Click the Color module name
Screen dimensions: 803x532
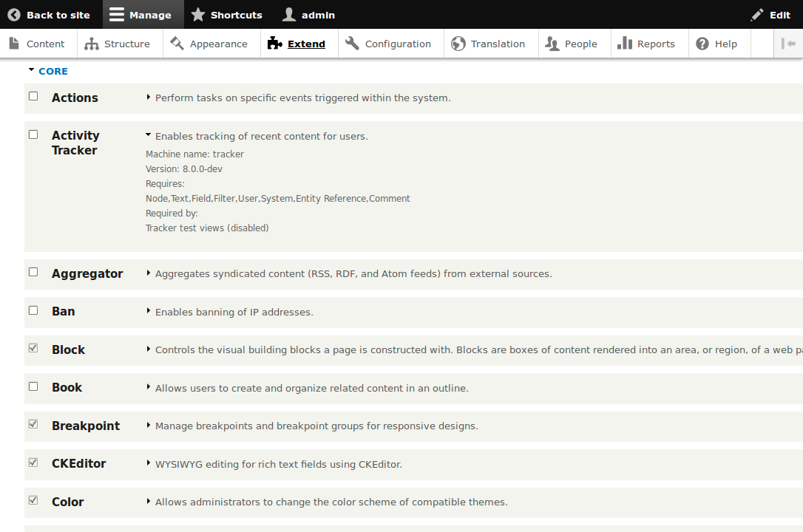(x=67, y=502)
